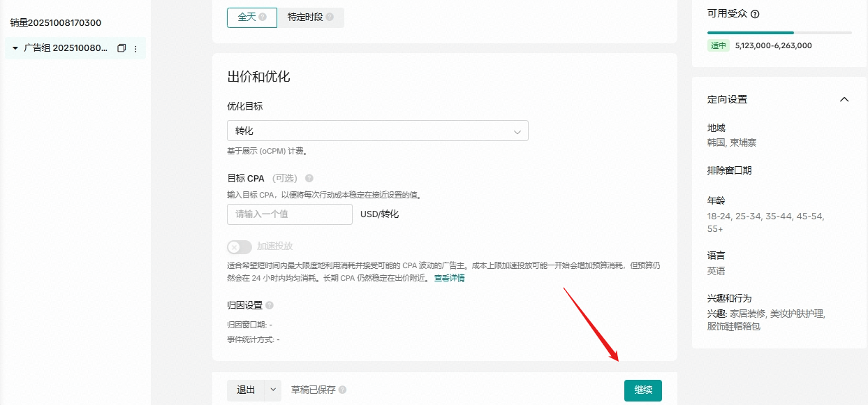The width and height of the screenshot is (868, 405).
Task: Toggle the 加速投放 switch
Action: pos(240,246)
